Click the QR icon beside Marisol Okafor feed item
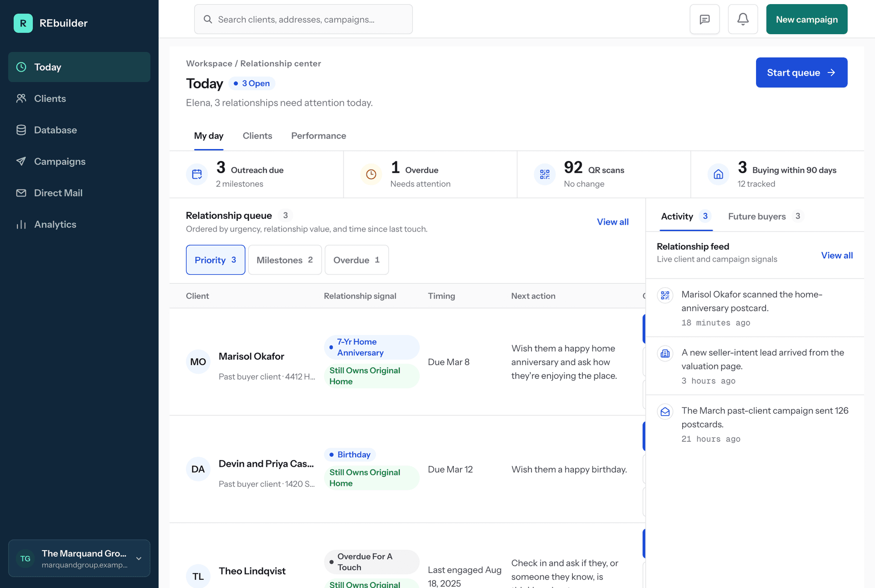The width and height of the screenshot is (875, 588). pos(665,295)
